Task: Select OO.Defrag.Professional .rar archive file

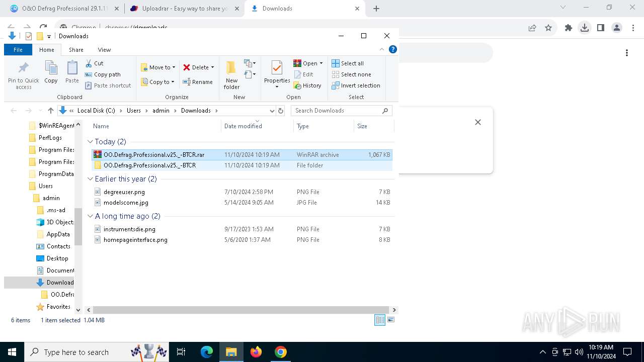Action: (242, 155)
